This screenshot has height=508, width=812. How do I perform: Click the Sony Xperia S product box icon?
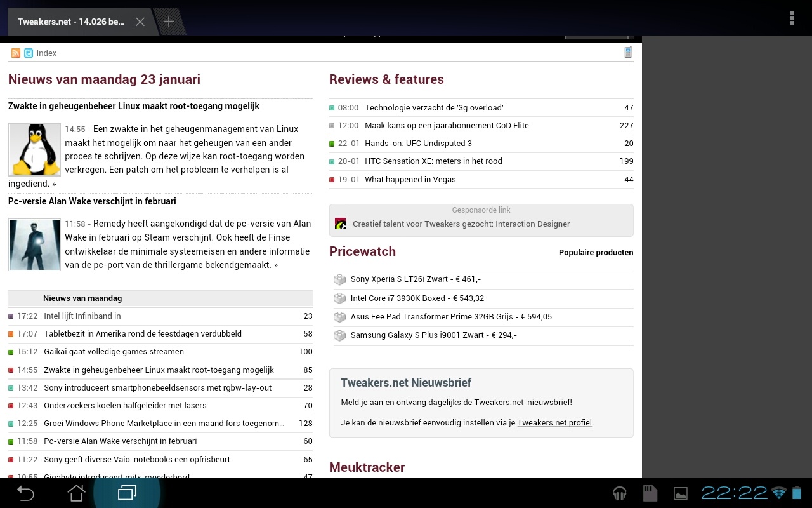pyautogui.click(x=340, y=279)
